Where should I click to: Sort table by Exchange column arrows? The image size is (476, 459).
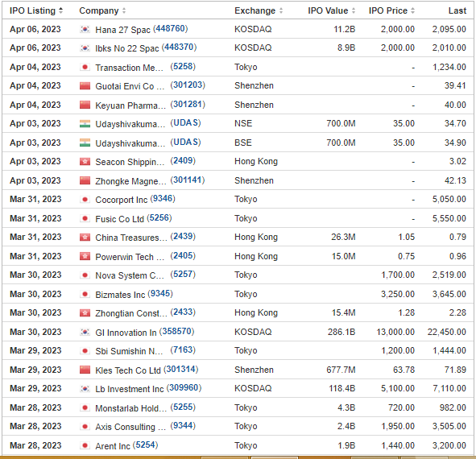pyautogui.click(x=281, y=10)
